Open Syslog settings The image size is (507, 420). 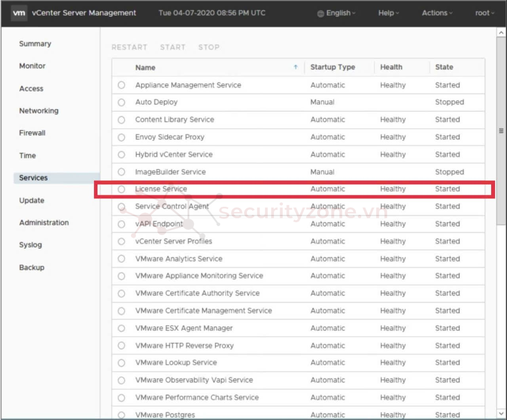click(30, 245)
